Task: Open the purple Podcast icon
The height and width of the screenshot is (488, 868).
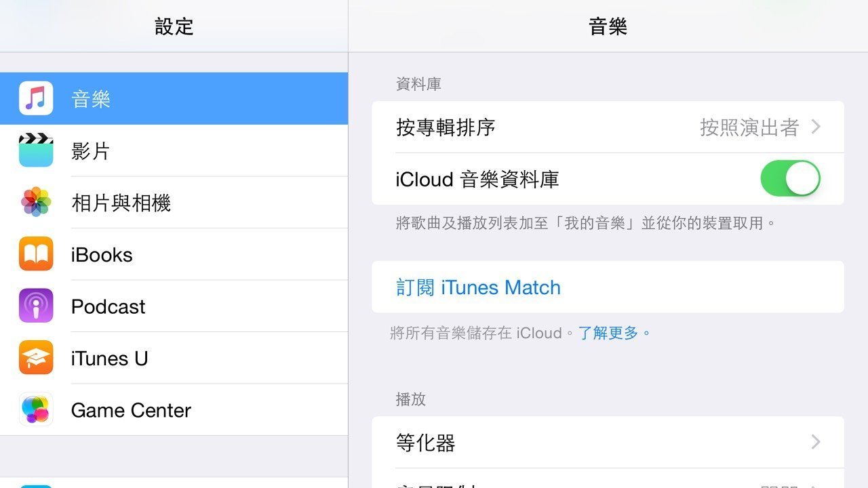Action: click(x=35, y=306)
